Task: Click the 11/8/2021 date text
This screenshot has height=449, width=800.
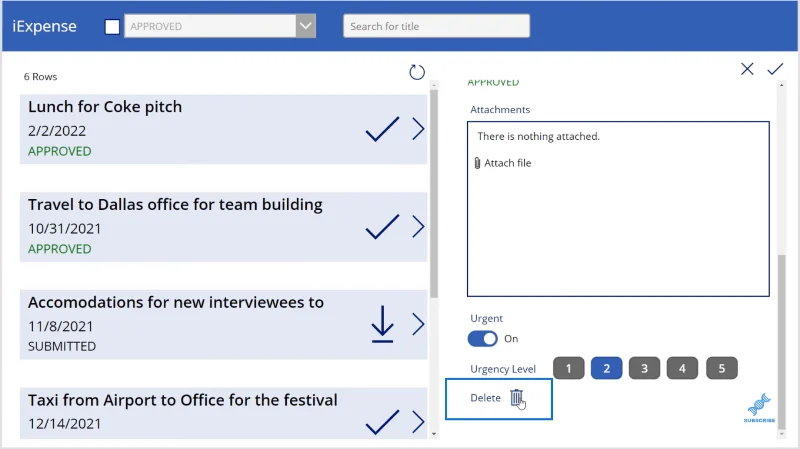Action: 60,327
